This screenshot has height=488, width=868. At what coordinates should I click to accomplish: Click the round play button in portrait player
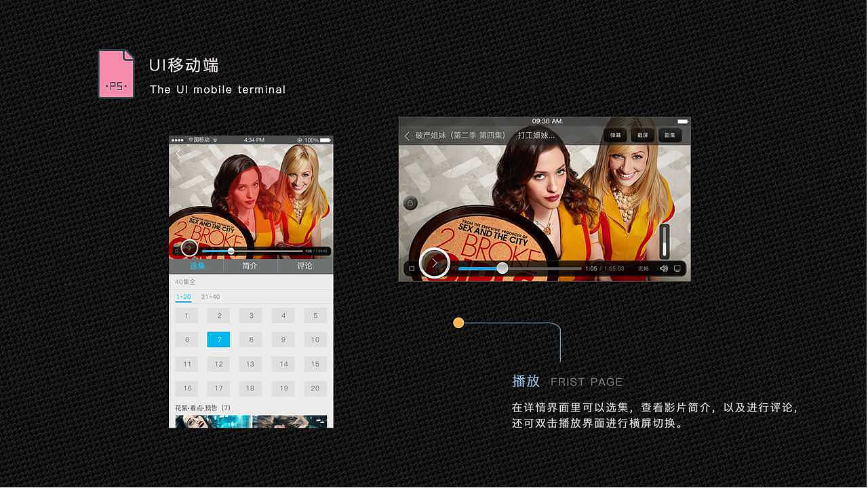tap(189, 249)
